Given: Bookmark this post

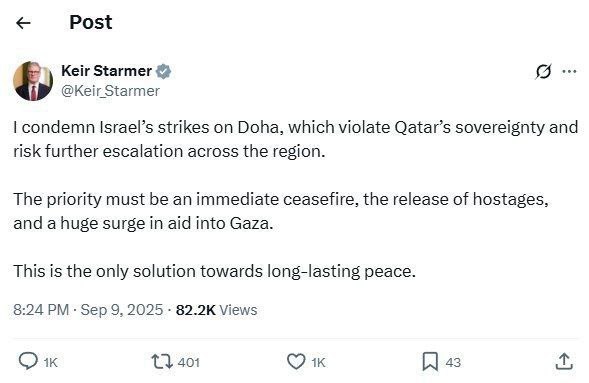Looking at the screenshot, I should click(x=430, y=362).
